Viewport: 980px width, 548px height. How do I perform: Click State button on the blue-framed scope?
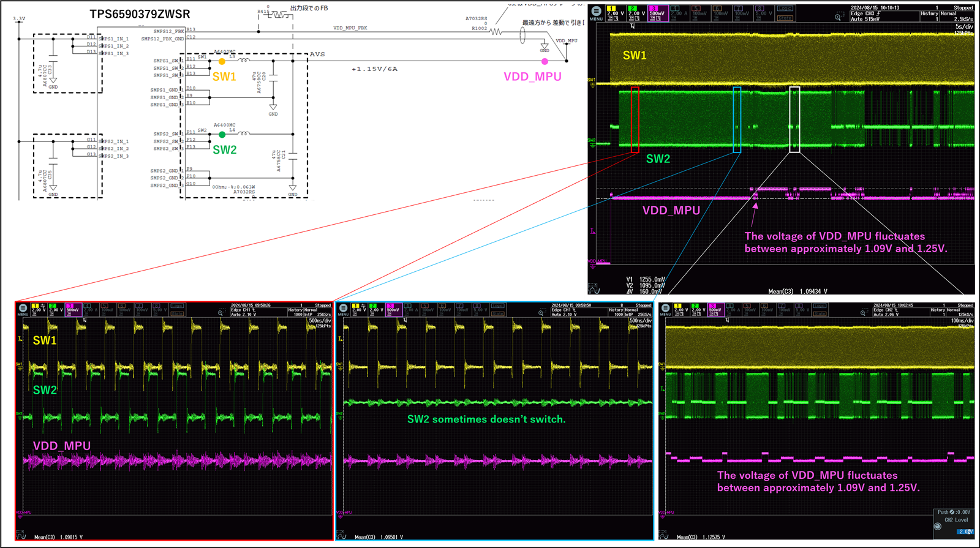[497, 314]
